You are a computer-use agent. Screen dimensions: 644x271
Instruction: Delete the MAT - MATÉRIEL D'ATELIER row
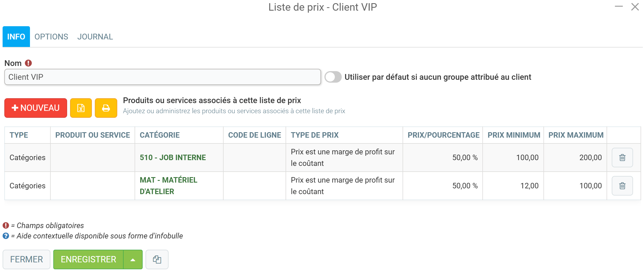pyautogui.click(x=622, y=186)
